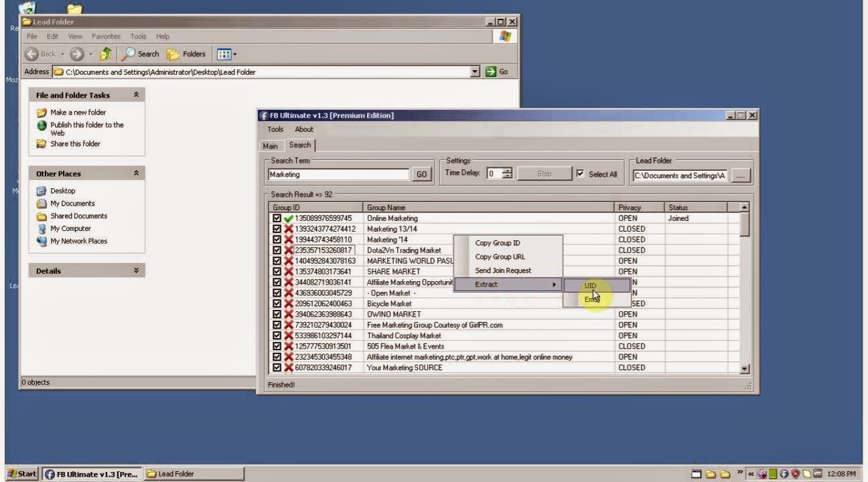This screenshot has width=868, height=482.
Task: Click Group Name column header
Action: coord(489,208)
